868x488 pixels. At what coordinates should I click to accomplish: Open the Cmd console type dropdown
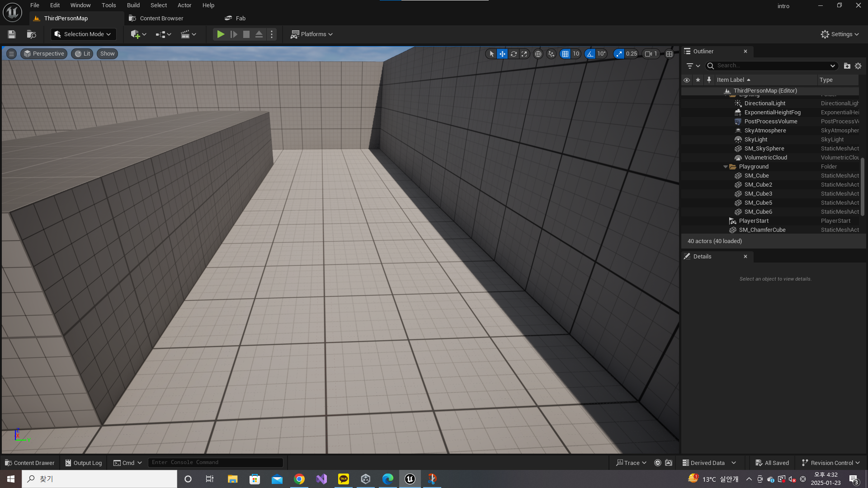(x=127, y=463)
